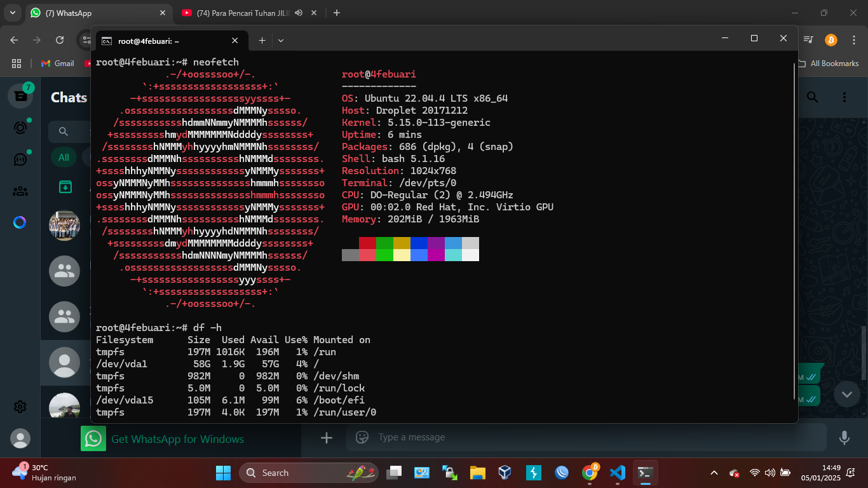This screenshot has height=488, width=868.
Task: Open WhatsApp profile avatar at sidebar bottom
Action: (20, 438)
